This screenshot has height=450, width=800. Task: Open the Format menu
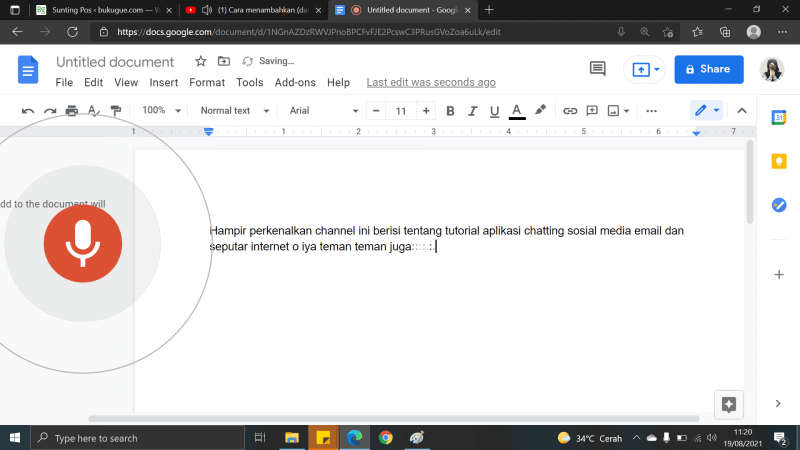[x=207, y=83]
